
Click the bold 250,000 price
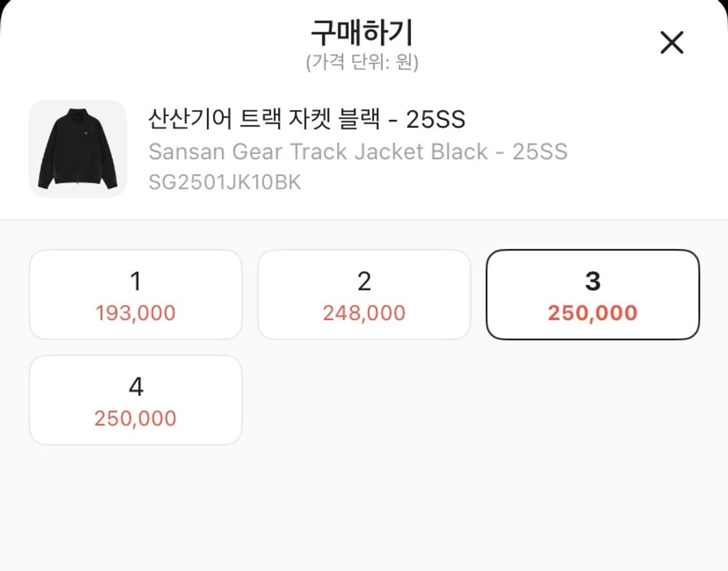593,314
